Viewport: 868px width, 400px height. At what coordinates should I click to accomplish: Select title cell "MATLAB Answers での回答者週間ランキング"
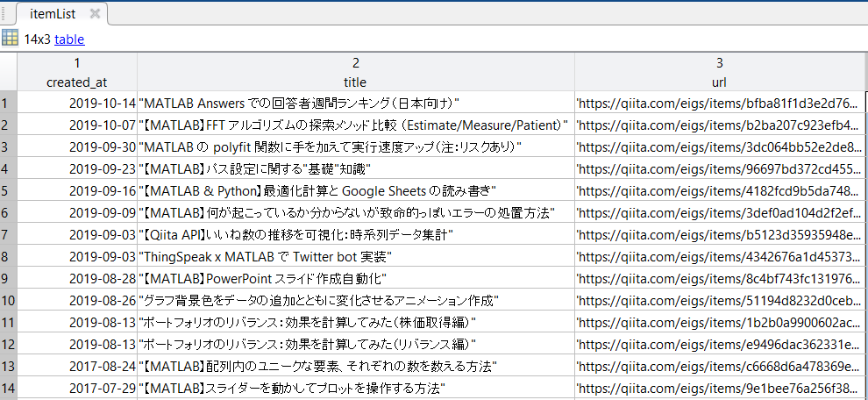click(355, 103)
